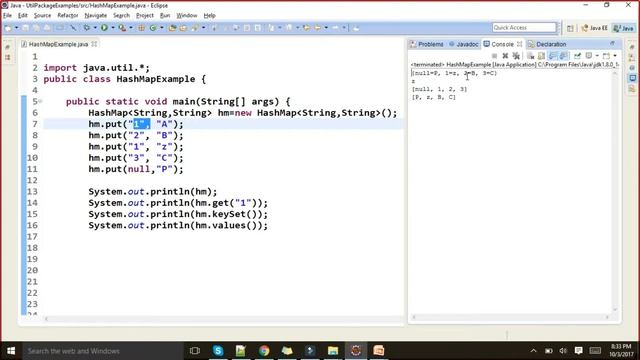Click the Quick Access search field
Screen dimensions: 640x360
click(524, 27)
